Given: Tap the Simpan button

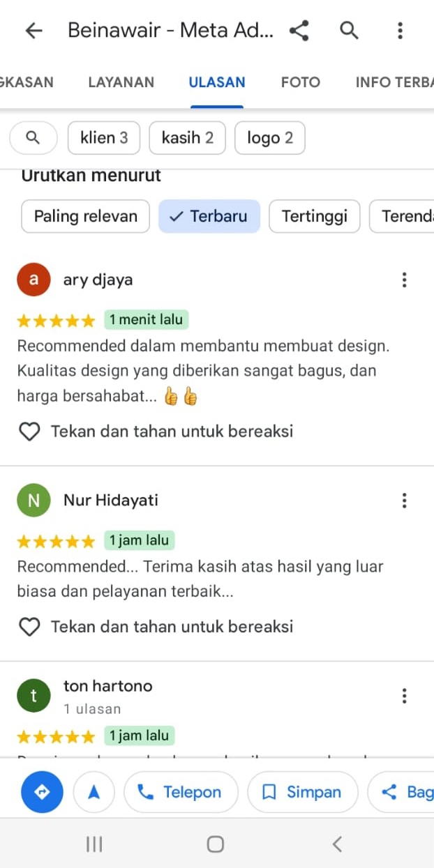Looking at the screenshot, I should tap(303, 792).
